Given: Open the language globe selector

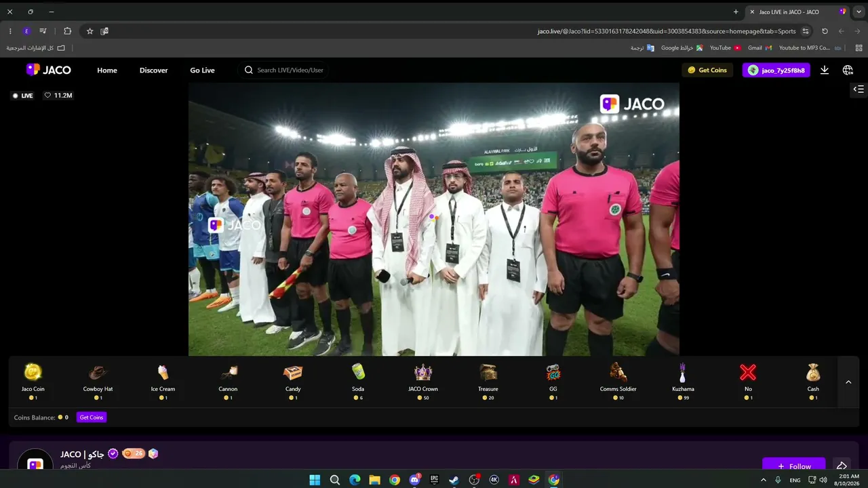Looking at the screenshot, I should tap(848, 70).
